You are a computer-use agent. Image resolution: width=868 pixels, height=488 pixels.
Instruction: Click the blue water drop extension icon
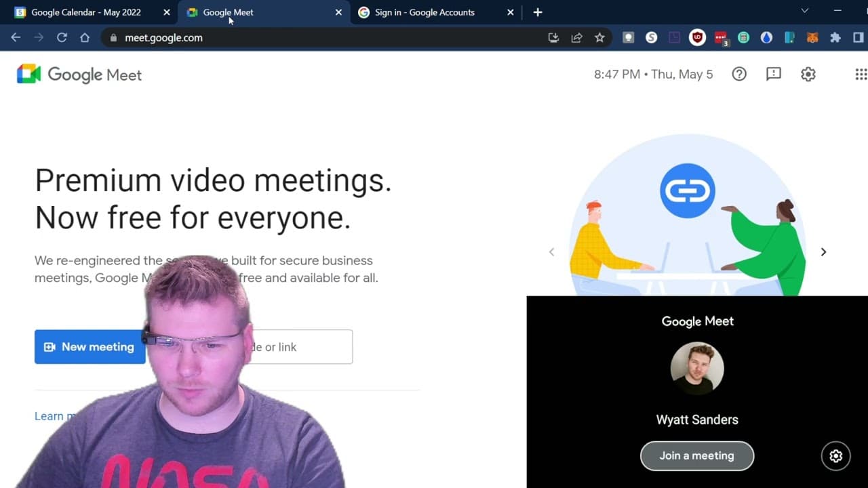(766, 38)
